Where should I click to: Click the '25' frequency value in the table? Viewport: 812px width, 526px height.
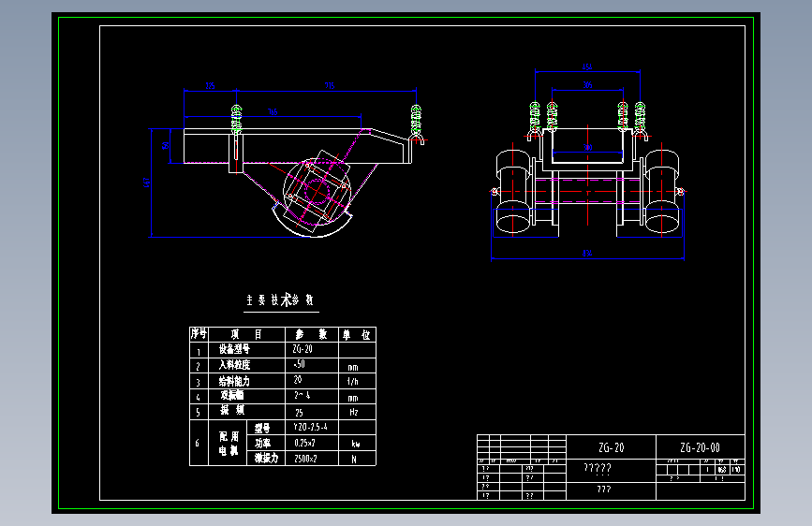(x=299, y=413)
